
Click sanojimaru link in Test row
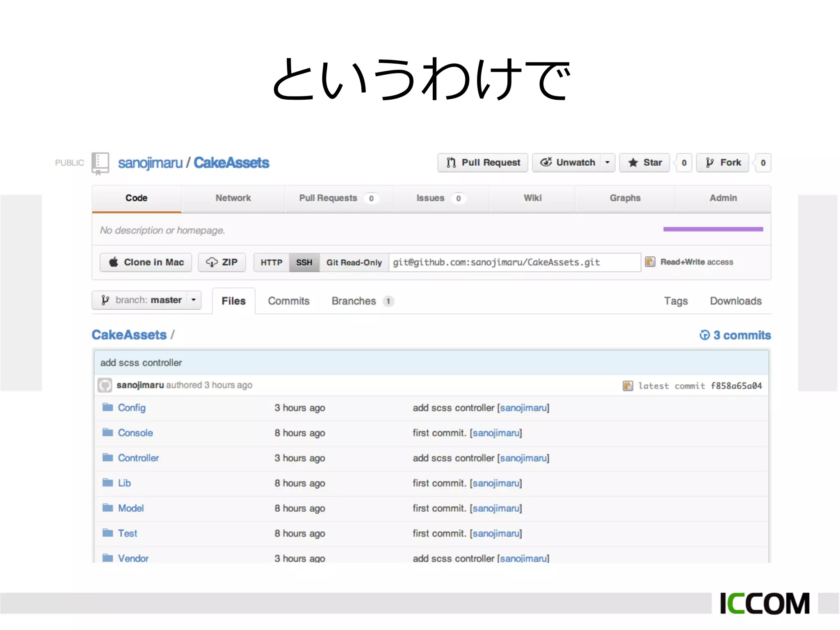[x=496, y=533]
